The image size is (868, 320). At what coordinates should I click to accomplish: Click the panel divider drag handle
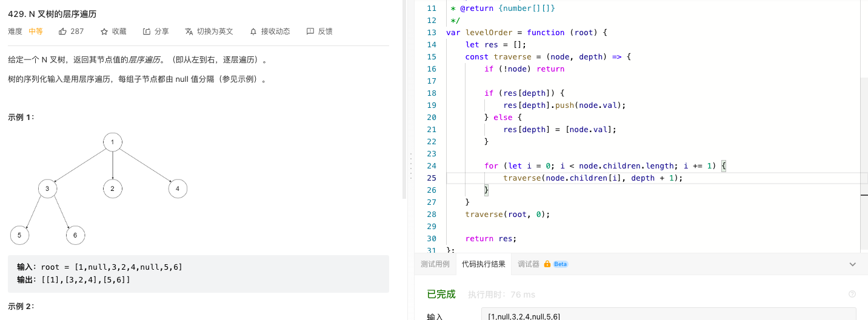pyautogui.click(x=411, y=165)
